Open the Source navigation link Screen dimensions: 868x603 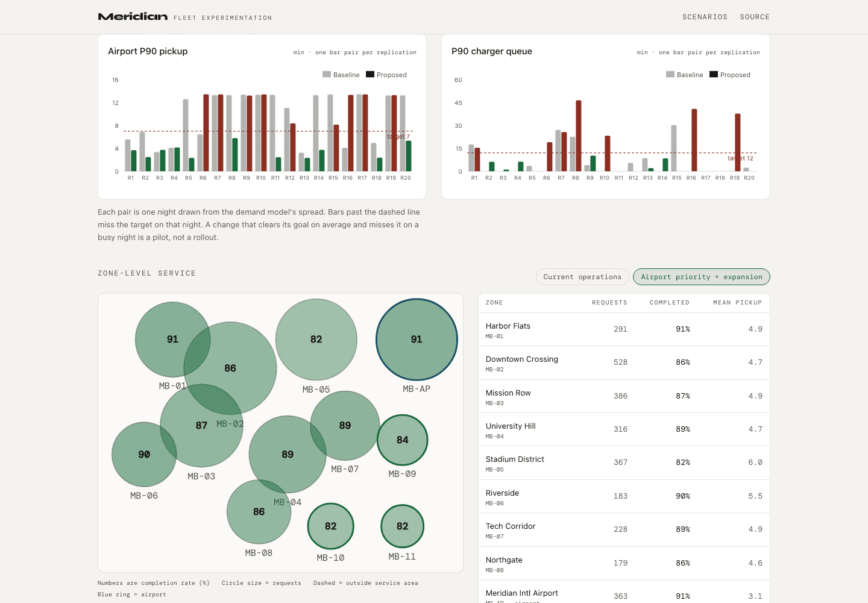pyautogui.click(x=755, y=17)
